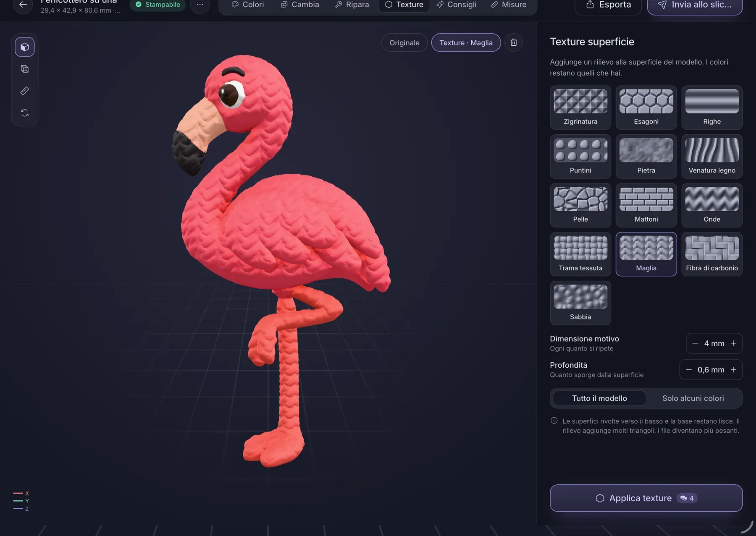Image resolution: width=756 pixels, height=536 pixels.
Task: Decrease Dimensione motivo with minus
Action: point(695,343)
